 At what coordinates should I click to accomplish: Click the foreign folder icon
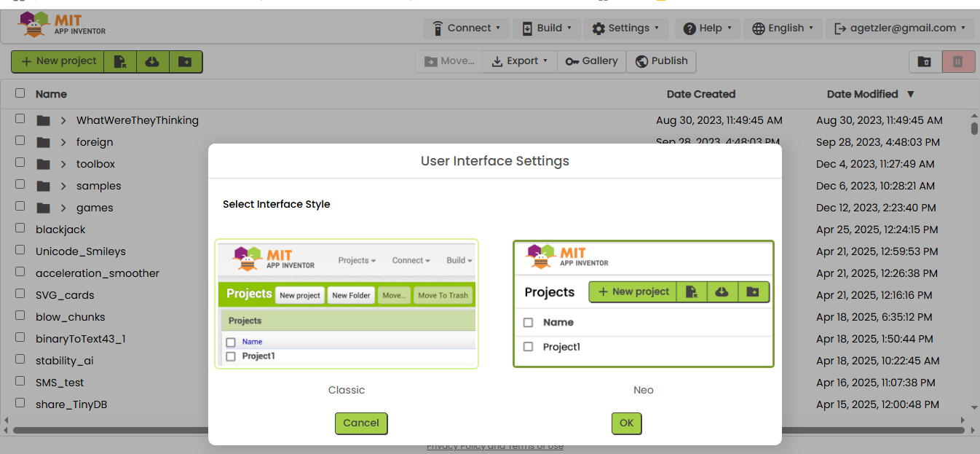tap(44, 142)
